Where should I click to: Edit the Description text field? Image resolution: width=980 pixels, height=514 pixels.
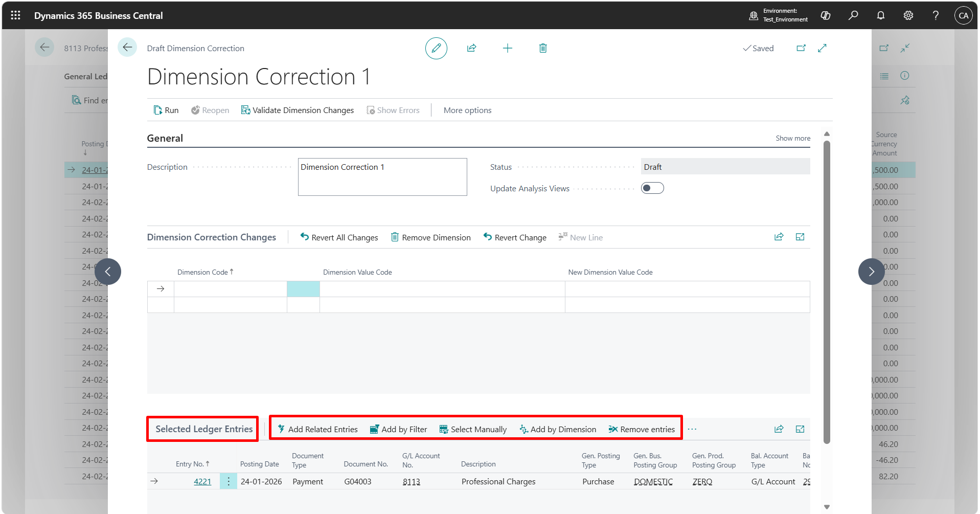(382, 177)
